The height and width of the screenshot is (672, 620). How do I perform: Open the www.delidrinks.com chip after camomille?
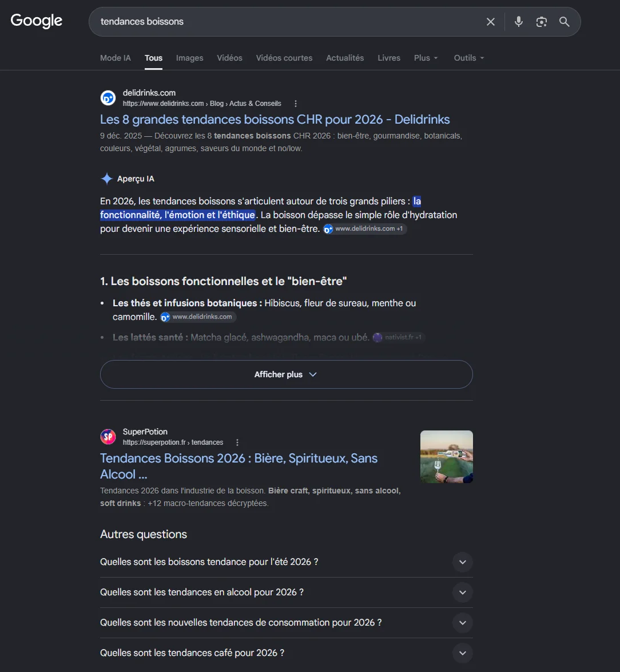[198, 317]
